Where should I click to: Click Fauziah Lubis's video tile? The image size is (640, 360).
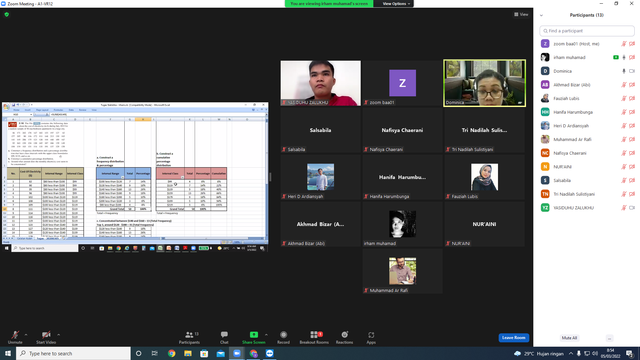pos(484,177)
